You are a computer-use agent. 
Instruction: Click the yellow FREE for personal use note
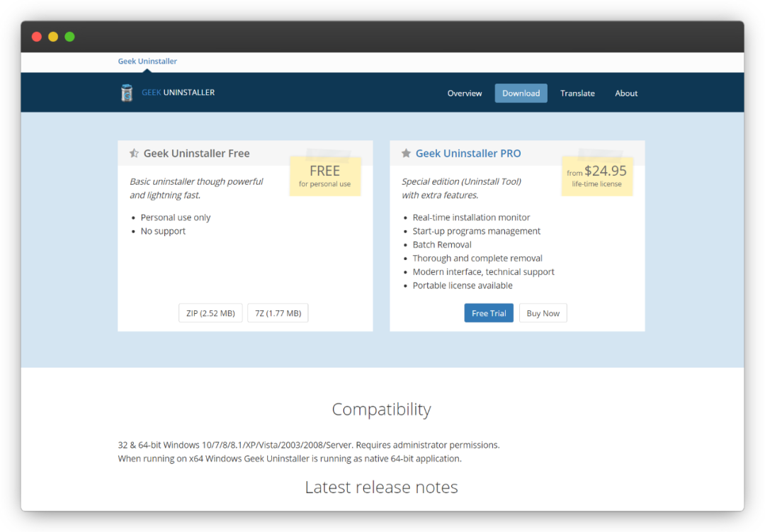coord(325,176)
